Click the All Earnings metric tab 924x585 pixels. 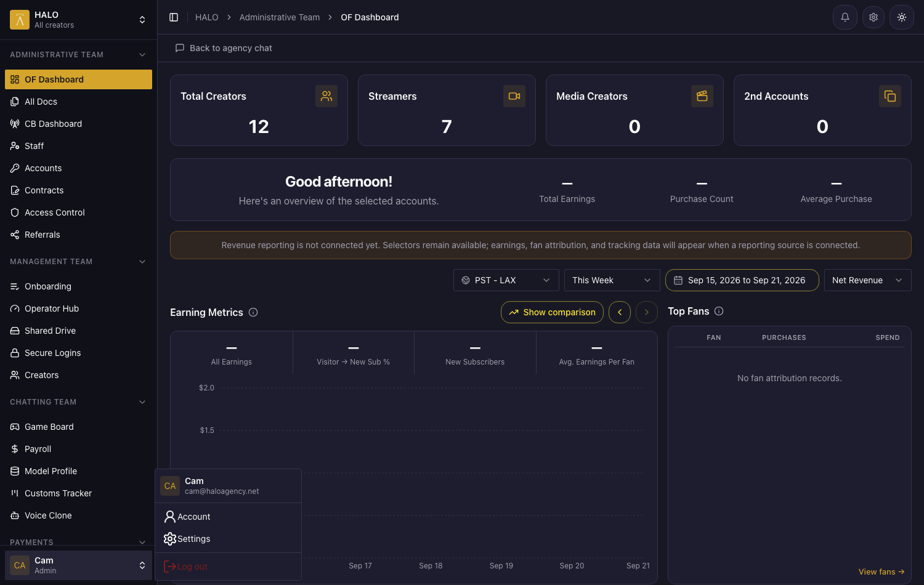pyautogui.click(x=232, y=353)
